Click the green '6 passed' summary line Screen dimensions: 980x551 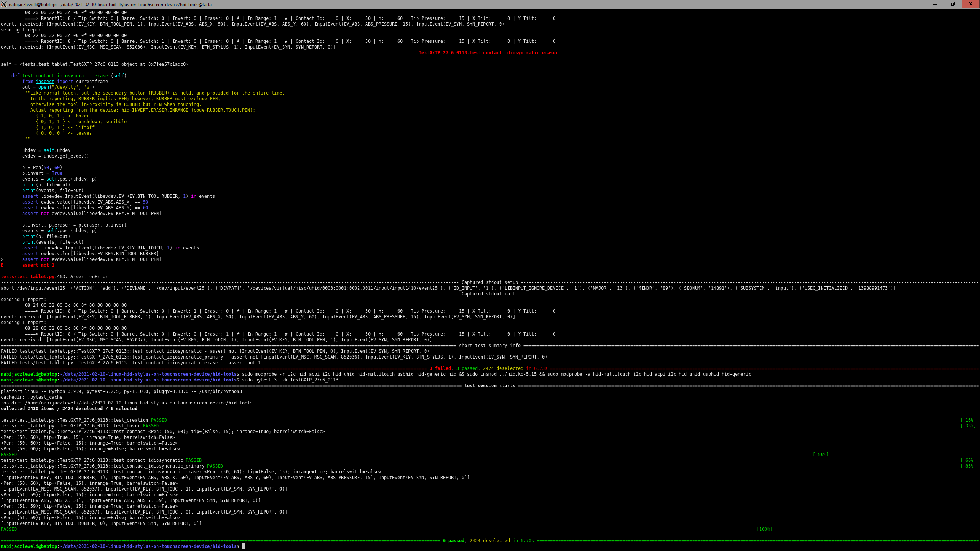454,541
